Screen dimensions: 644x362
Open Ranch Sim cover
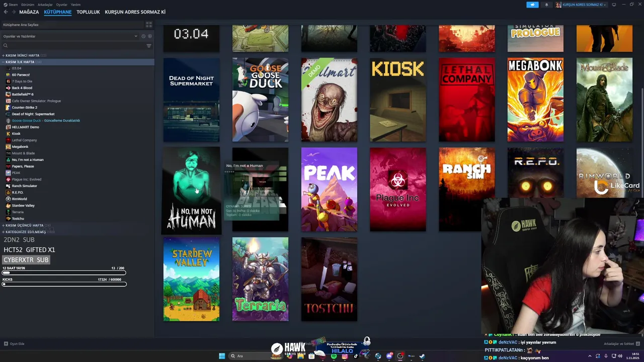pyautogui.click(x=466, y=190)
